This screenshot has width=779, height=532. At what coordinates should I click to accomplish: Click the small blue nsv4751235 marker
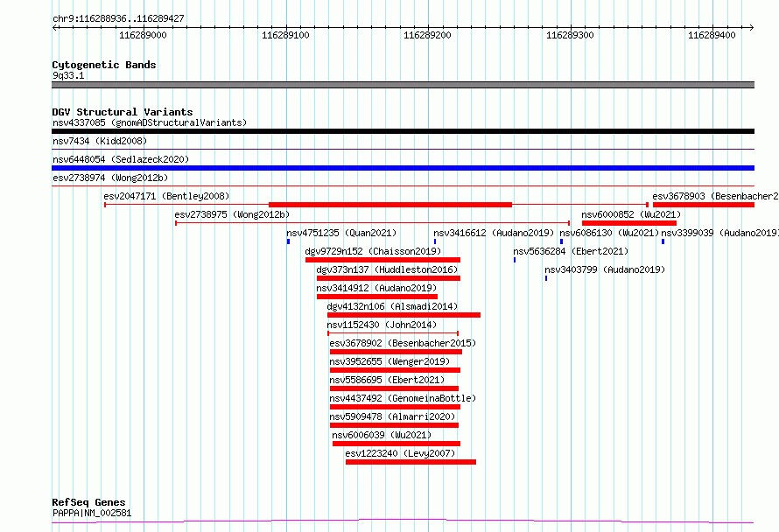[288, 241]
